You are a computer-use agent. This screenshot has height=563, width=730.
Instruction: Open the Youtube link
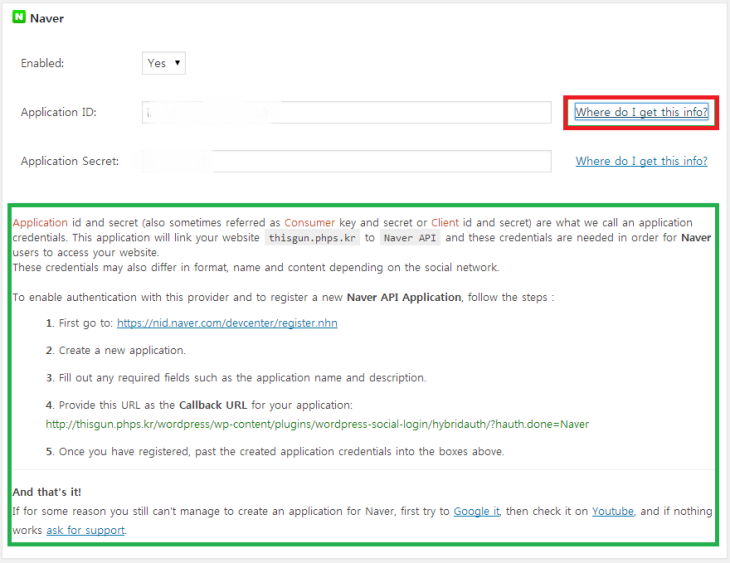(x=613, y=511)
